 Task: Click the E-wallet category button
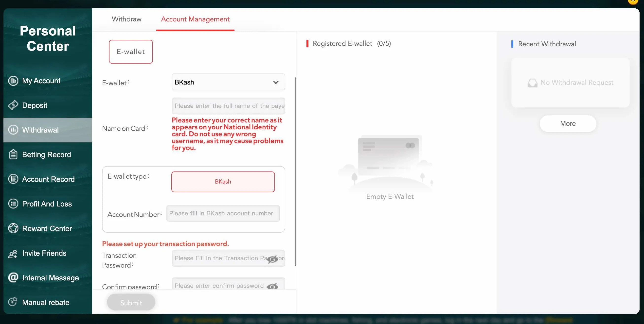[131, 52]
